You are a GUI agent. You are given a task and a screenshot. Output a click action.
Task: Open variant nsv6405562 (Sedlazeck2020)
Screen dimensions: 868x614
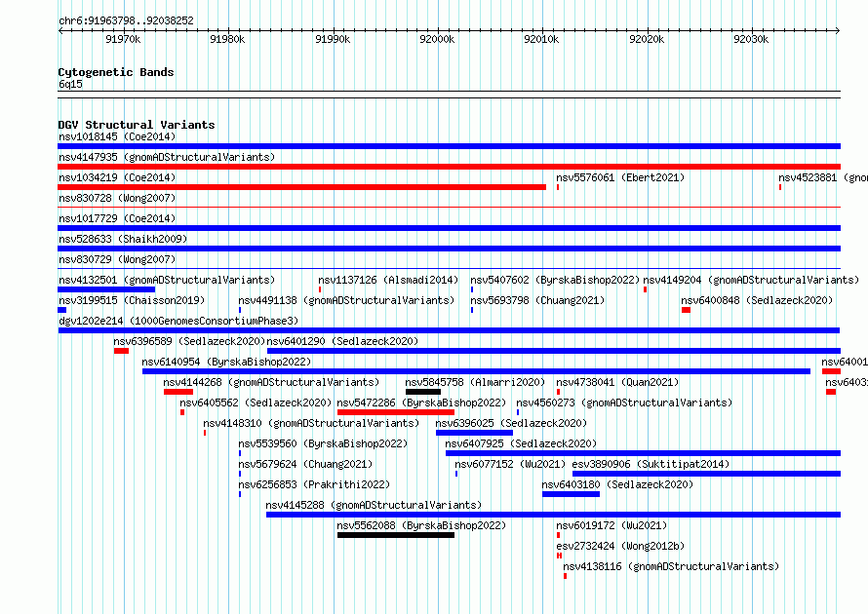point(256,403)
